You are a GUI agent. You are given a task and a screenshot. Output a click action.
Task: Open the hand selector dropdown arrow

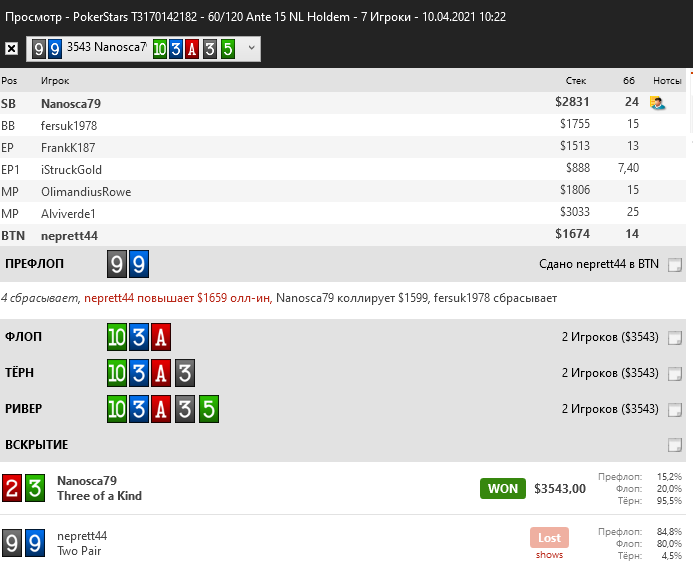coord(251,48)
